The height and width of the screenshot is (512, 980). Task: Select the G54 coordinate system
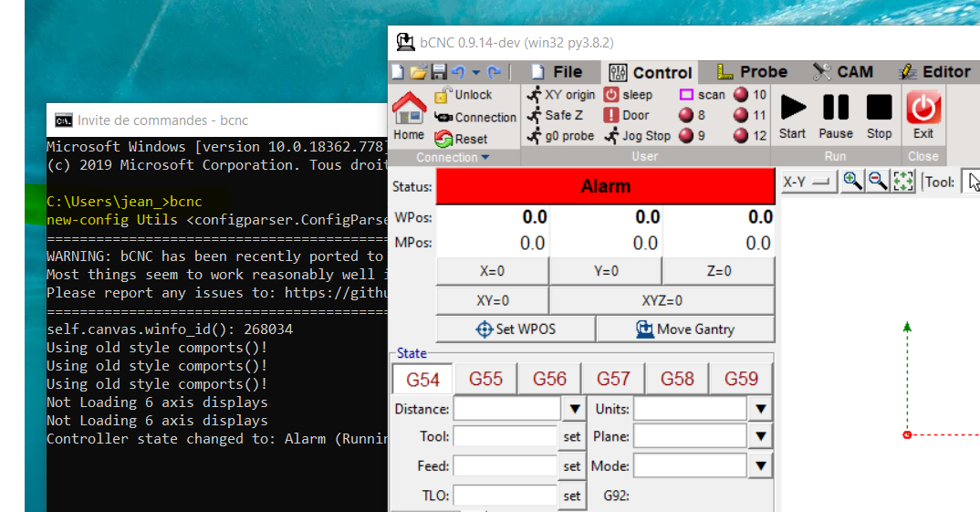[423, 380]
